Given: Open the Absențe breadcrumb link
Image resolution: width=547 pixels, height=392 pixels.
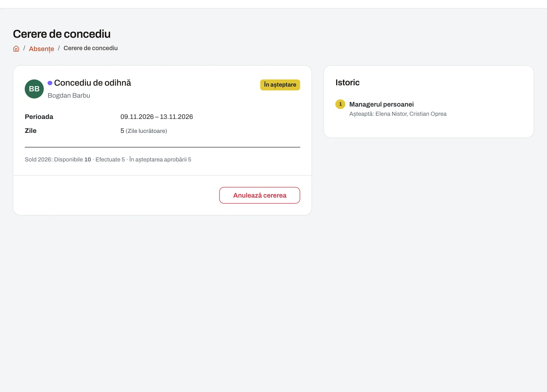Looking at the screenshot, I should tap(42, 49).
